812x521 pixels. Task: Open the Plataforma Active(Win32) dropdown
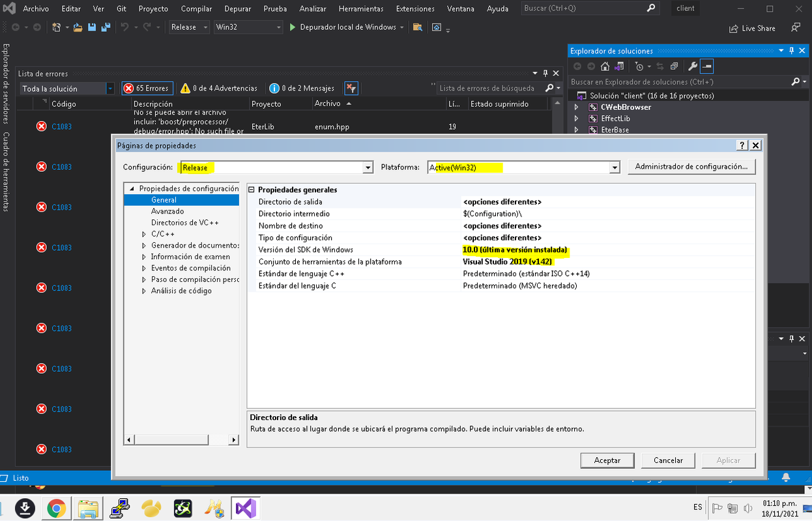pos(615,167)
